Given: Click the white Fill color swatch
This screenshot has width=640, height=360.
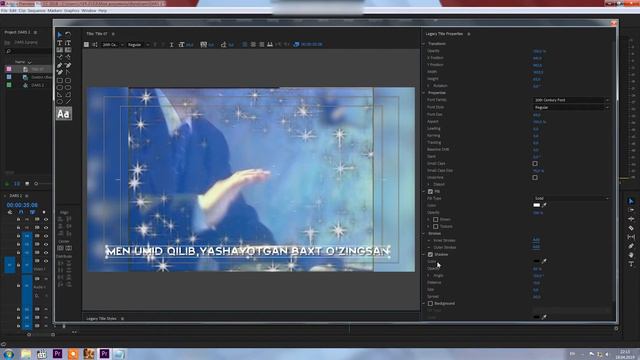Looking at the screenshot, I should [x=537, y=205].
